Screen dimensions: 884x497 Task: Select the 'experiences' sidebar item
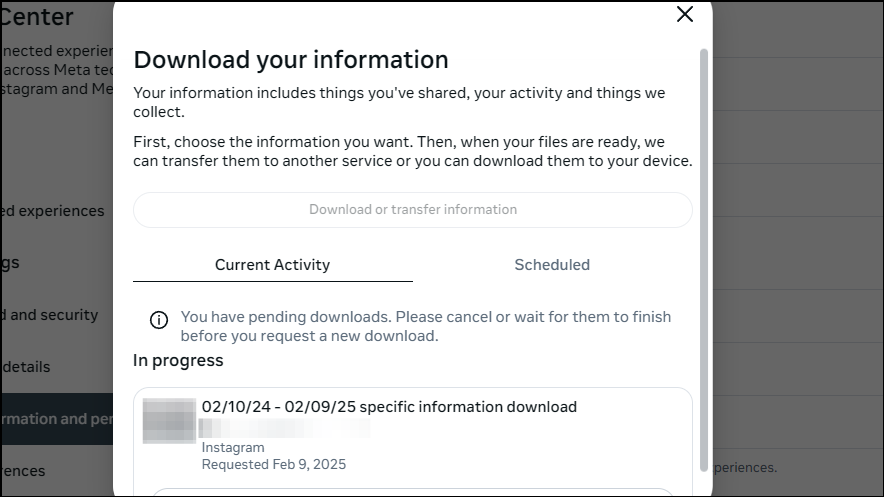(52, 211)
